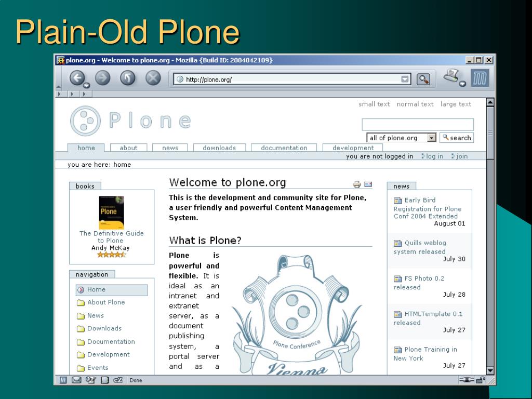Image resolution: width=532 pixels, height=399 pixels.
Task: Open the downloads tab
Action: coord(219,148)
